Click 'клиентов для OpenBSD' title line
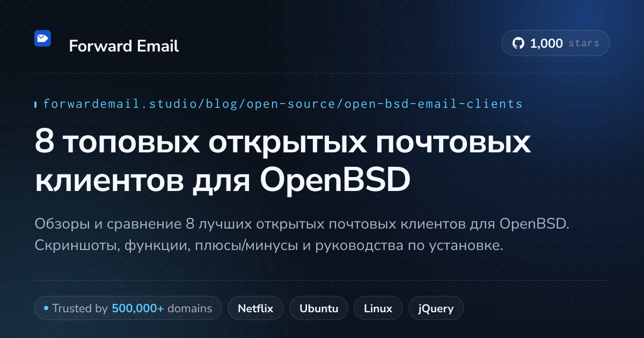This screenshot has height=338, width=644. point(222,181)
